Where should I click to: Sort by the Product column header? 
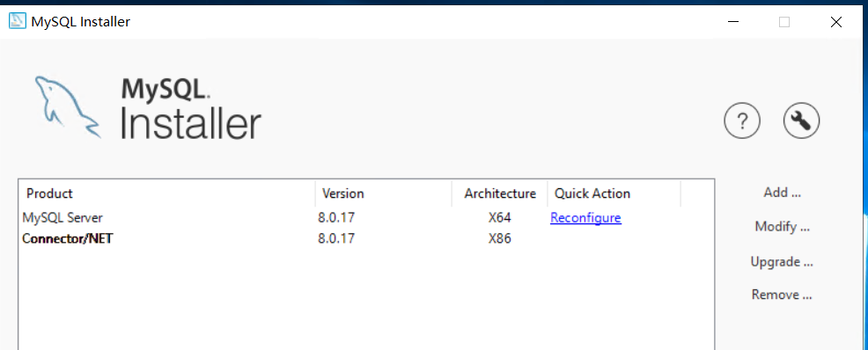167,193
